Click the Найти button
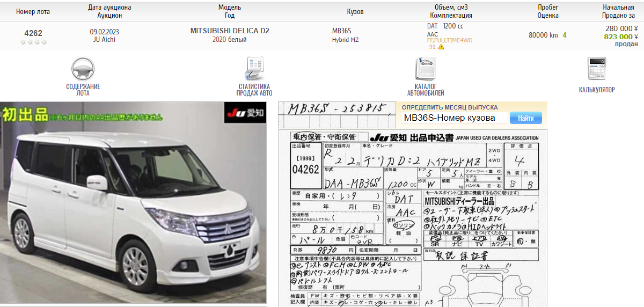Viewport: 644px width, 307px height. [x=525, y=118]
